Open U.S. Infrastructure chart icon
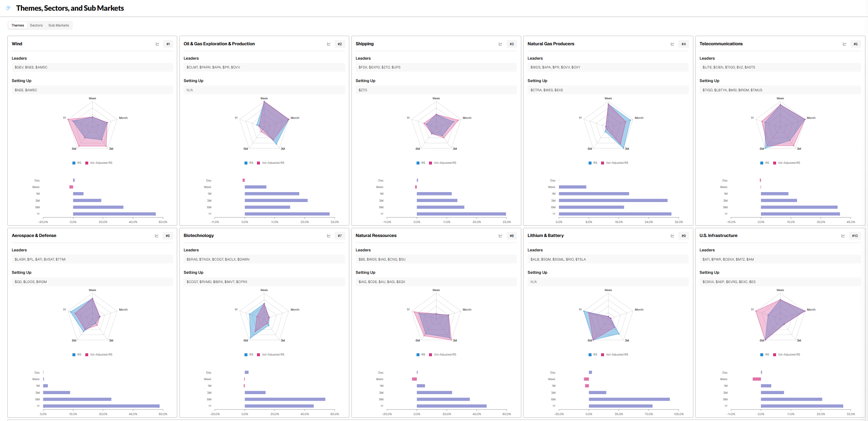The width and height of the screenshot is (868, 421). point(843,236)
